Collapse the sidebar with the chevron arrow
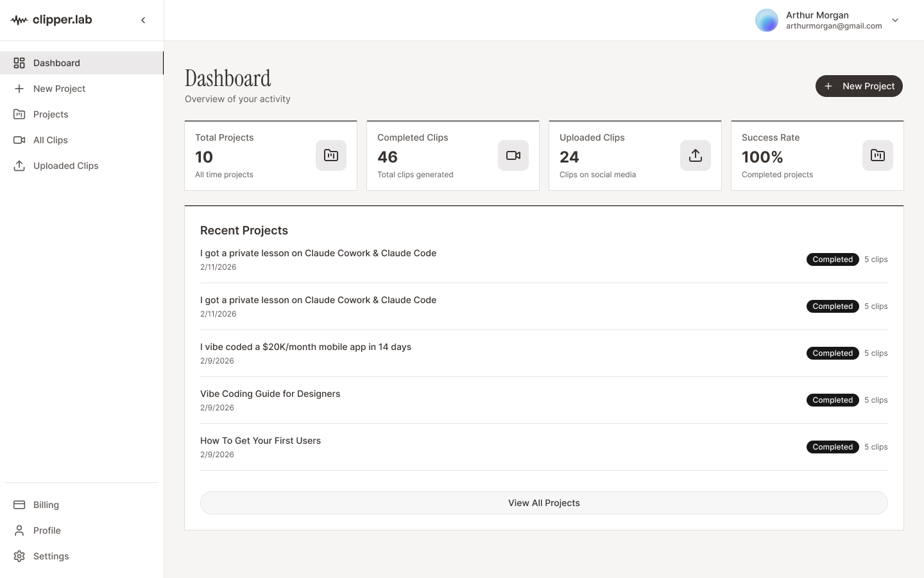924x578 pixels. [x=143, y=20]
